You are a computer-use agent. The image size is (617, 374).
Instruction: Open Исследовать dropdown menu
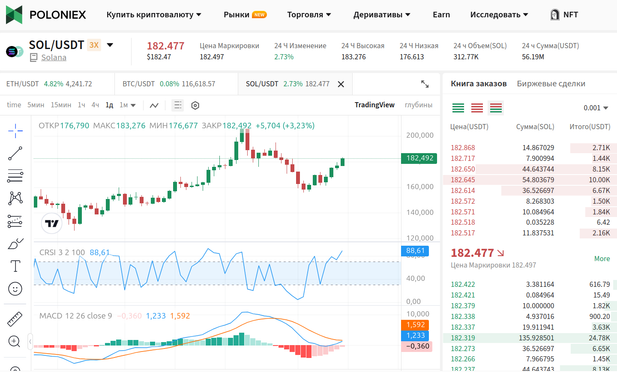click(x=499, y=15)
